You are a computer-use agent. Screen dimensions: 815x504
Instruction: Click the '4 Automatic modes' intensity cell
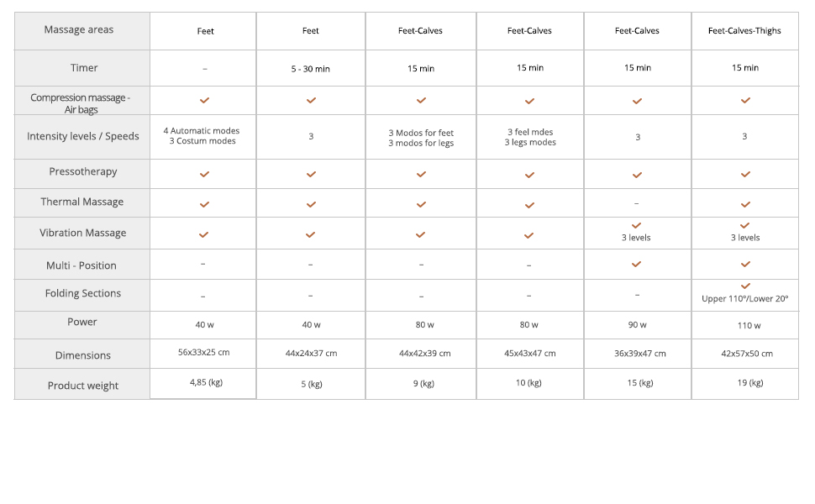tap(202, 131)
